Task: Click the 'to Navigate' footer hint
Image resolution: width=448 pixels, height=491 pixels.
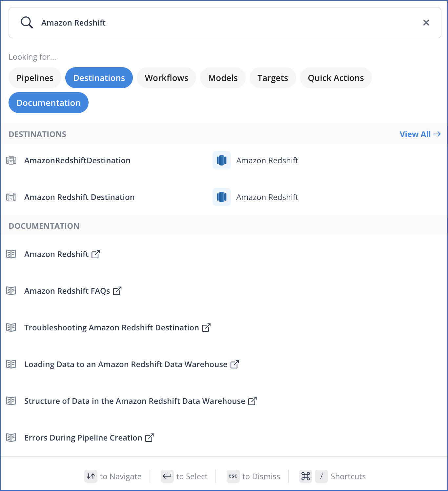Action: [121, 476]
